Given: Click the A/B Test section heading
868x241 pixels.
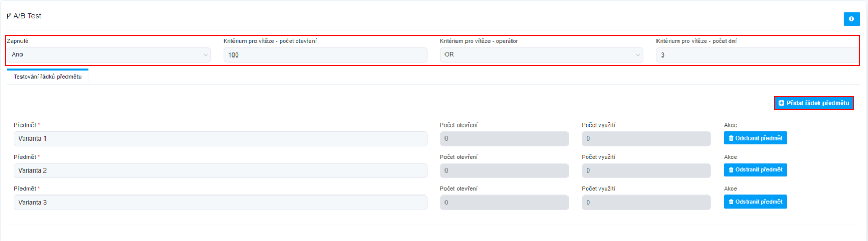Looking at the screenshot, I should coord(24,16).
